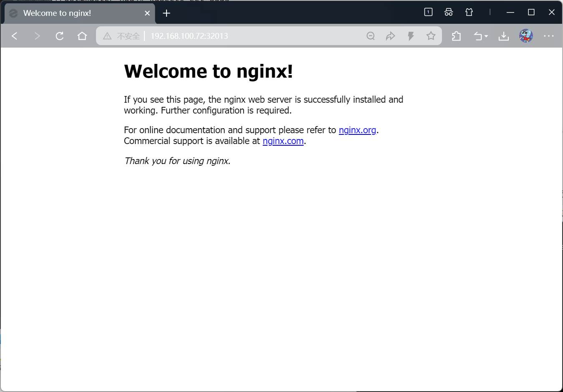Close the Welcome to nginx tab
The width and height of the screenshot is (563, 392).
(x=147, y=13)
